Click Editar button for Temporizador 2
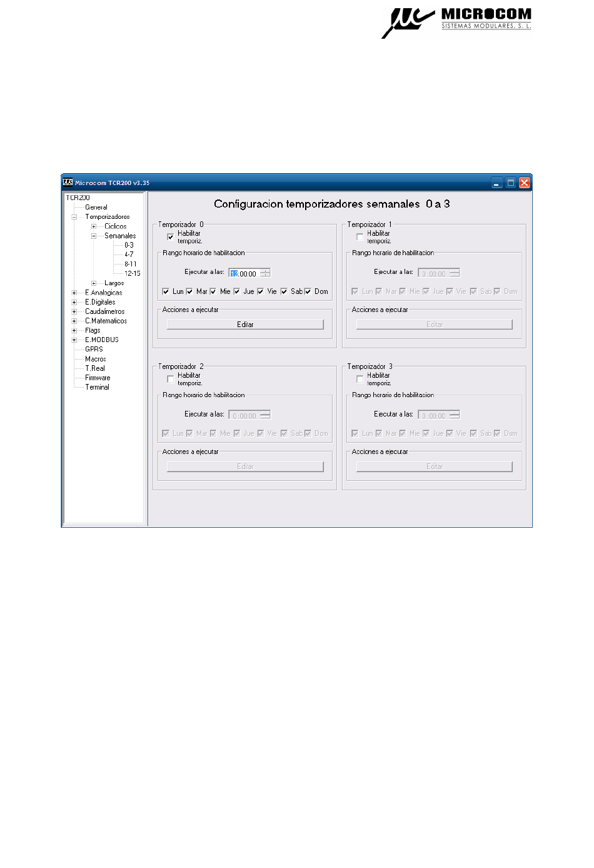Screen dimensions: 594x868 (245, 467)
